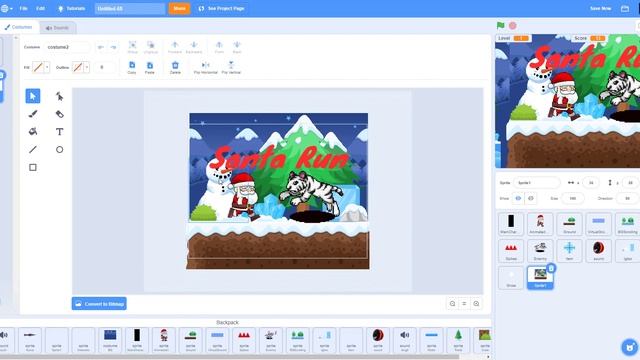Select the Fill bucket tool
The image size is (640, 360).
33,131
